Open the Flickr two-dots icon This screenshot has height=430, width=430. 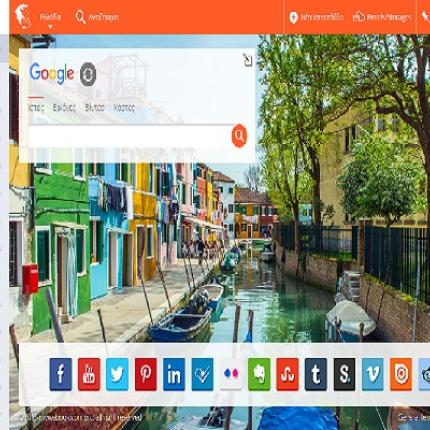pos(231,374)
